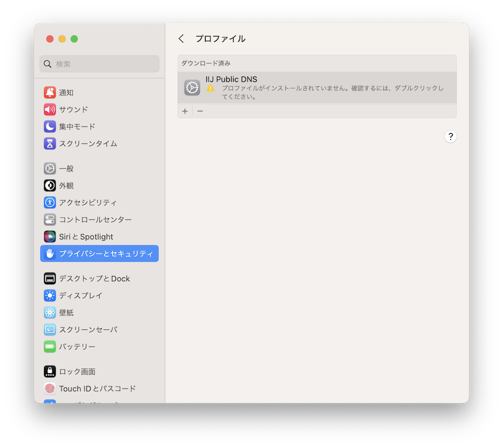Choose ロック画面 in the sidebar
Viewport: 503px width, 448px height.
[x=100, y=371]
